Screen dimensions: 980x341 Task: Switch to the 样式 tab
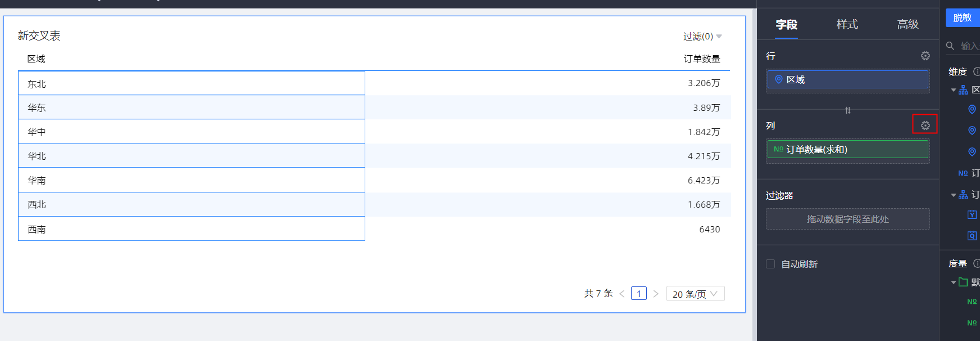[847, 24]
